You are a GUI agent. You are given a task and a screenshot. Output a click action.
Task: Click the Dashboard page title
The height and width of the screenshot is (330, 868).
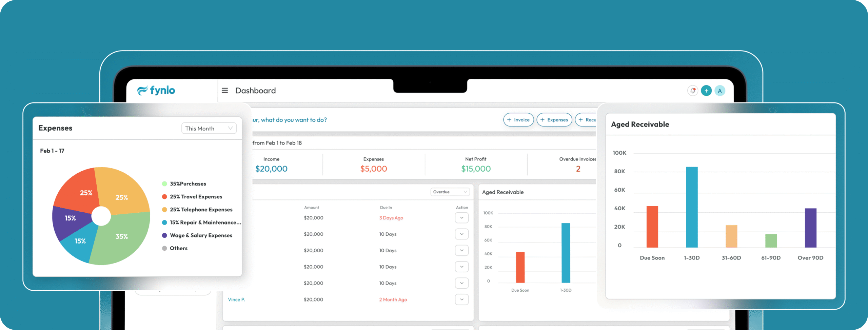pyautogui.click(x=255, y=91)
